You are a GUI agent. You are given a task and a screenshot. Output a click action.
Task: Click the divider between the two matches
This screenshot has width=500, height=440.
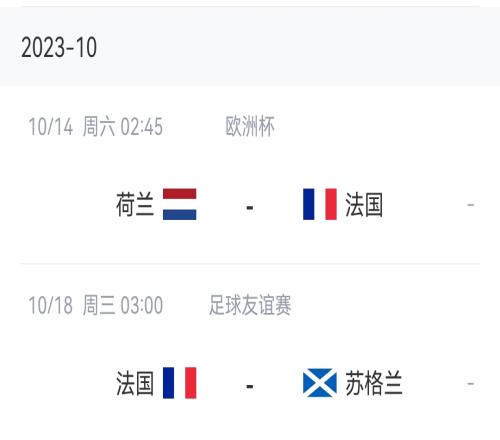tap(250, 264)
